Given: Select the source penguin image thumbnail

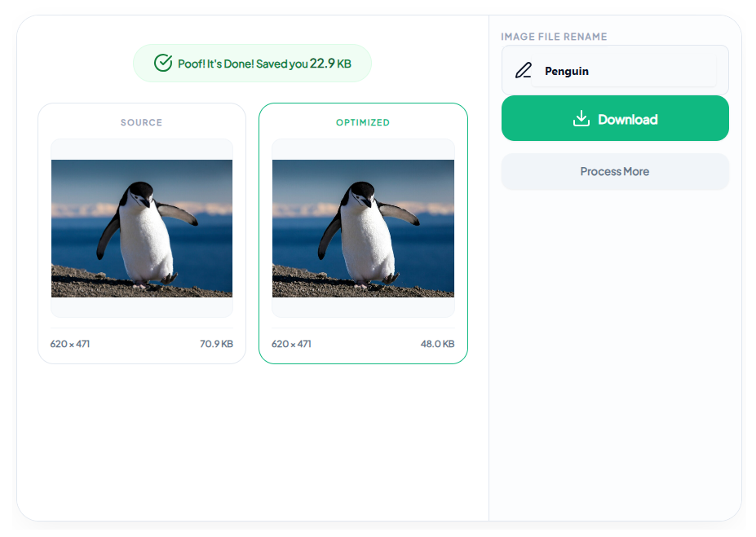Looking at the screenshot, I should [x=142, y=228].
